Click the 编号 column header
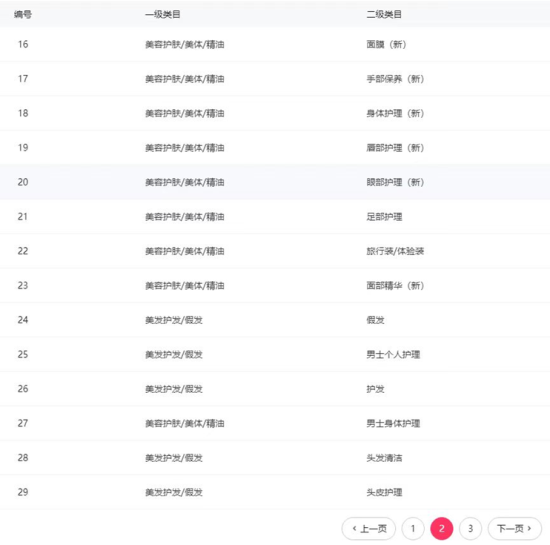The height and width of the screenshot is (545, 550). point(23,14)
